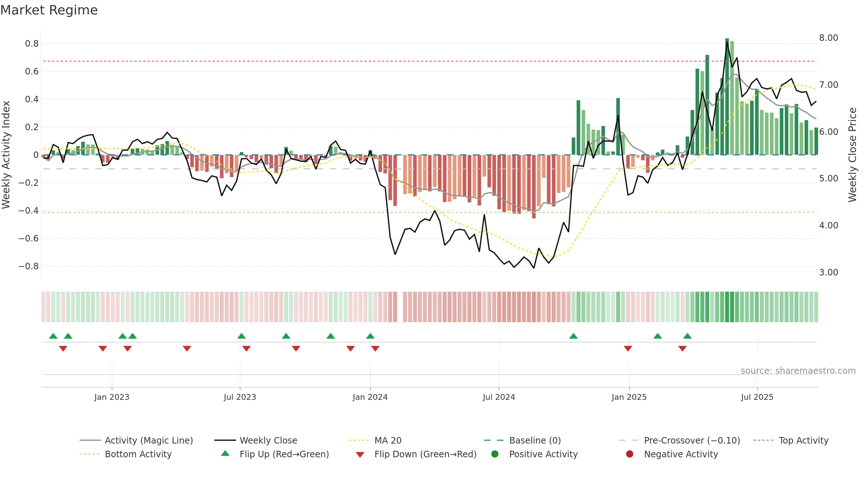Screen dimensions: 868x488
Task: Select the Flip Up marker near February 2025
Action: 658,336
